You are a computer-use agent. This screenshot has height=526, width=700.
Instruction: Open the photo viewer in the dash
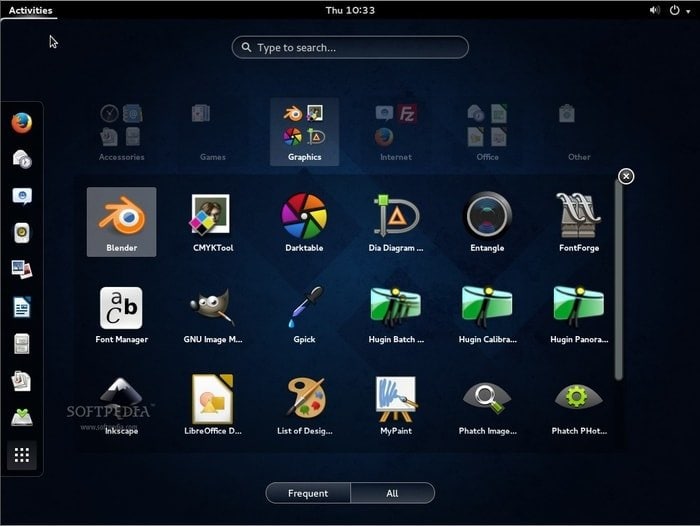pyautogui.click(x=22, y=270)
